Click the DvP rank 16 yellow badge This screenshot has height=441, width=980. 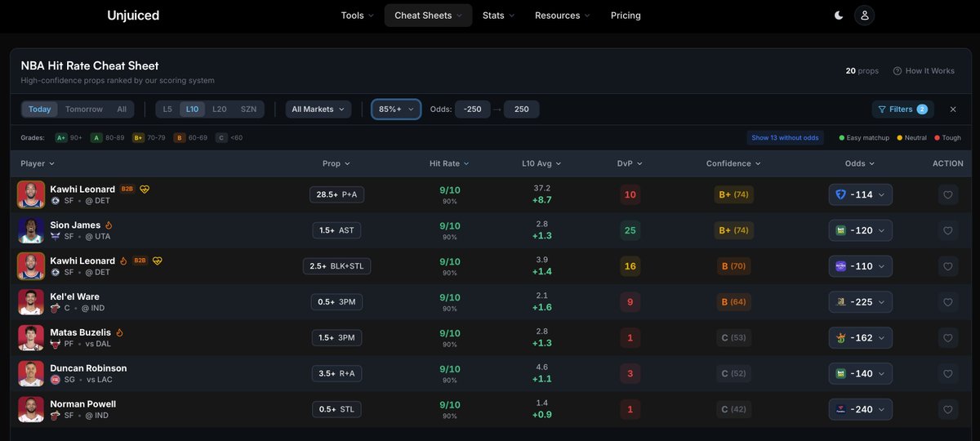click(630, 266)
